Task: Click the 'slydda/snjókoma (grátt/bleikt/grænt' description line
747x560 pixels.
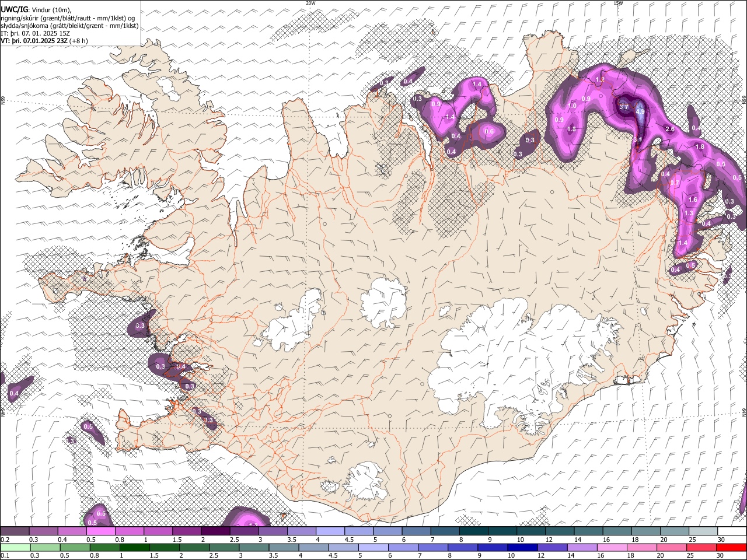Action: 69,26
